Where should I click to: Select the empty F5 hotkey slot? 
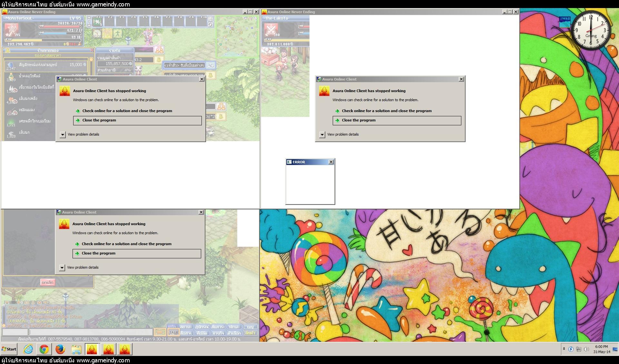point(144,22)
